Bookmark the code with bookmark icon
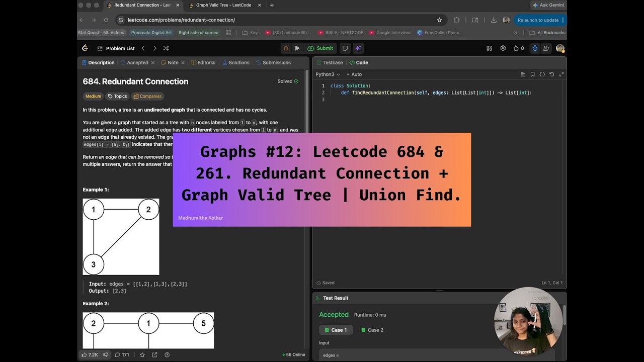644x362 pixels. point(532,74)
